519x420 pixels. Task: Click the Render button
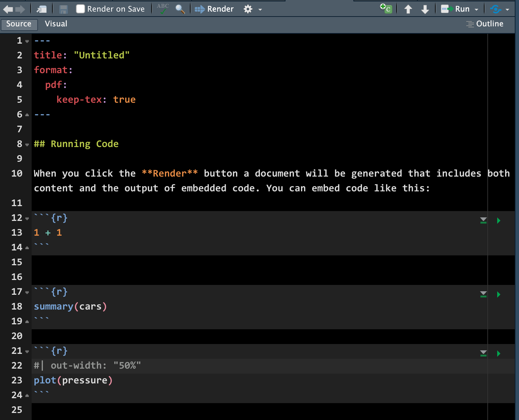[214, 9]
